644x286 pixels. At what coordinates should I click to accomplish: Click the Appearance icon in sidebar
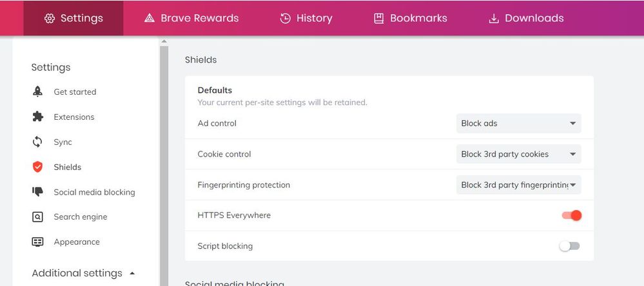coord(37,242)
